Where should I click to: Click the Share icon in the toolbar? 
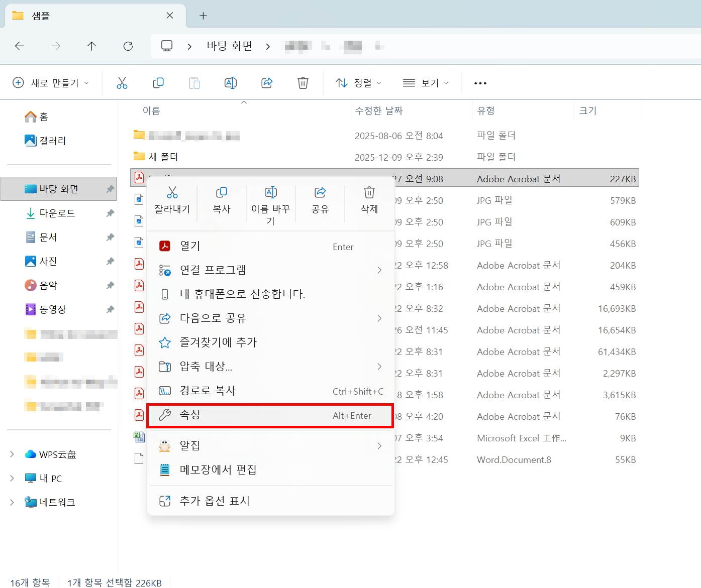[267, 83]
